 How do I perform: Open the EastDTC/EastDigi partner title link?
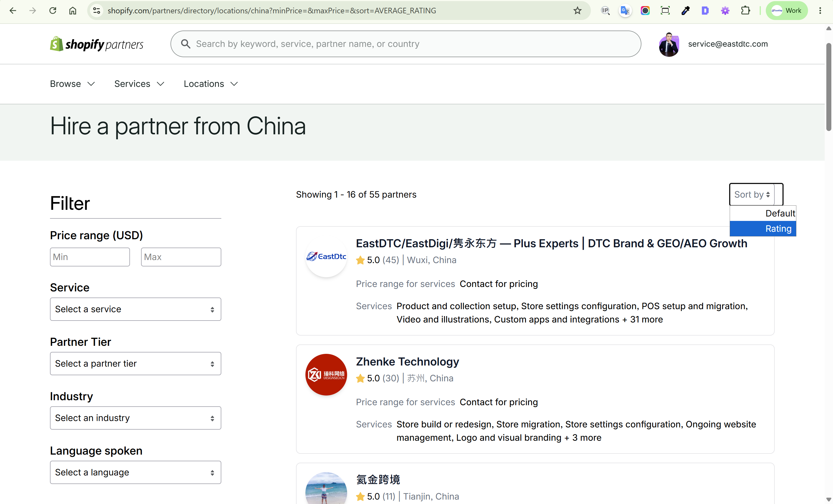[x=551, y=243]
